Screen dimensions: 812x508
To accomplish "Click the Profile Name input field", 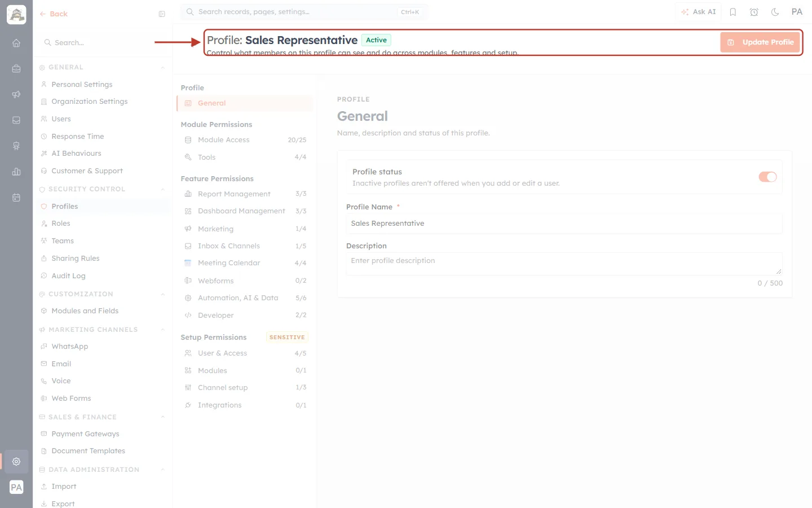I will pyautogui.click(x=564, y=224).
